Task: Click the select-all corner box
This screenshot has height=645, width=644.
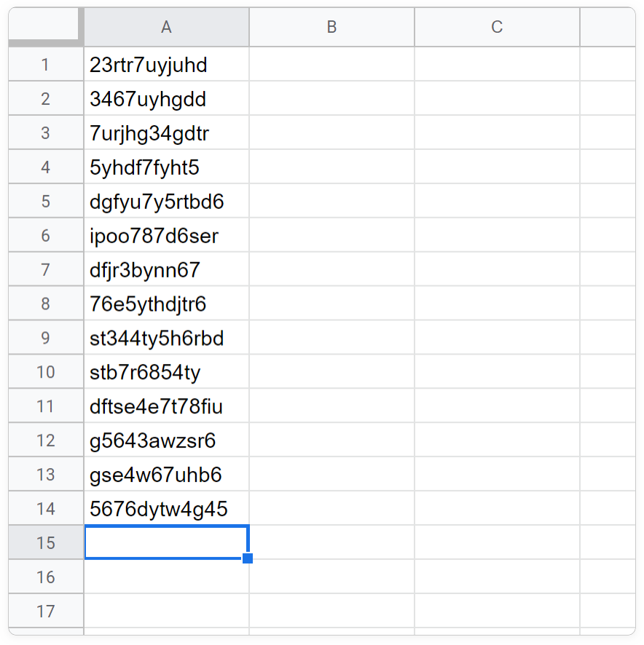Action: 45,27
